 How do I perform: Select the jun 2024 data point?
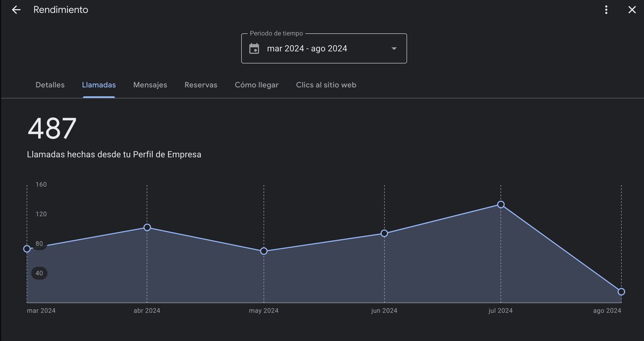[384, 233]
